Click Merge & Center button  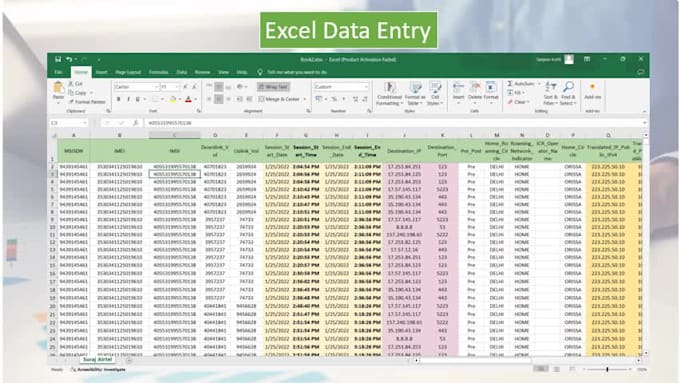coord(279,99)
